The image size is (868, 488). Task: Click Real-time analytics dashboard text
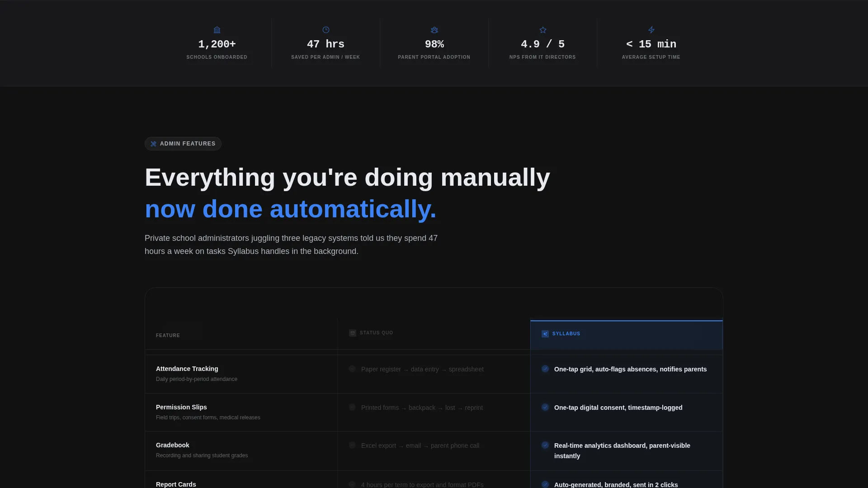622,450
